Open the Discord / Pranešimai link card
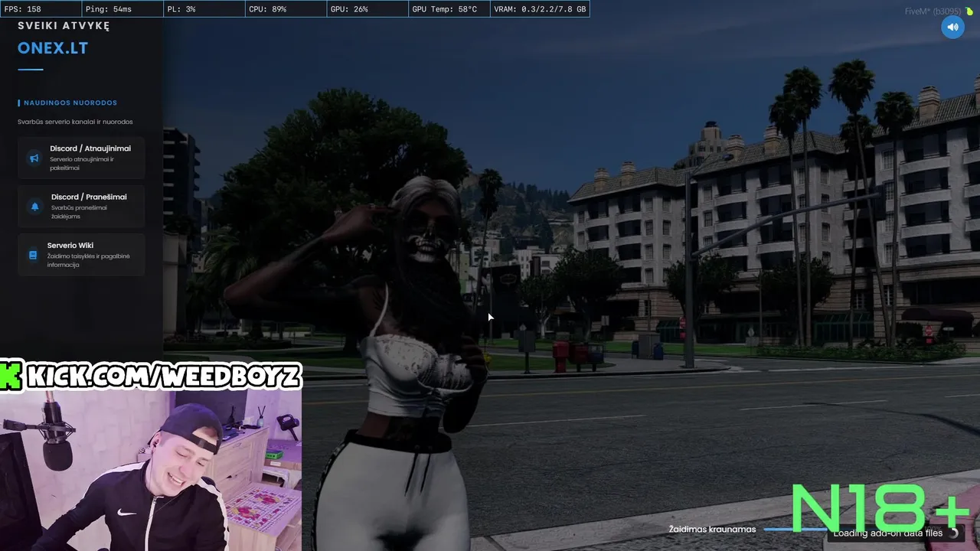Screen dimensions: 980x551 (81, 206)
